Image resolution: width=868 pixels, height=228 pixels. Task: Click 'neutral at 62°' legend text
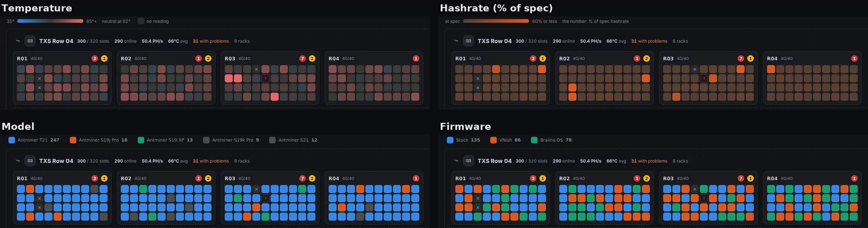pyautogui.click(x=116, y=21)
